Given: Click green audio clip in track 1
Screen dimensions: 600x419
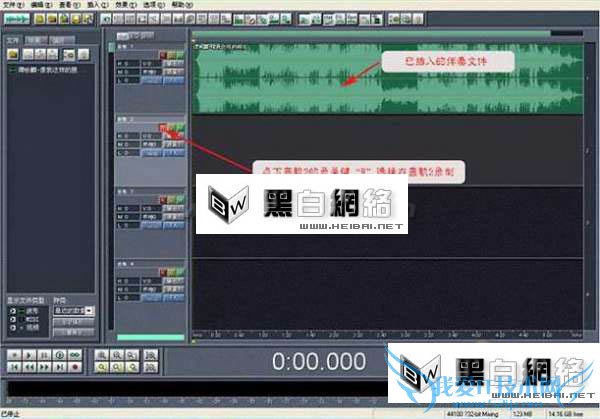Looking at the screenshot, I should (387, 78).
